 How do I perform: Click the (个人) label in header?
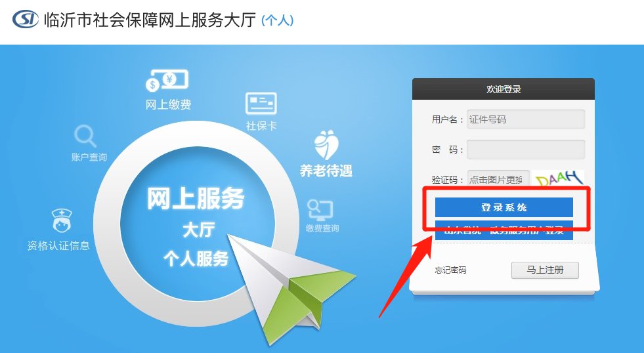tap(277, 20)
